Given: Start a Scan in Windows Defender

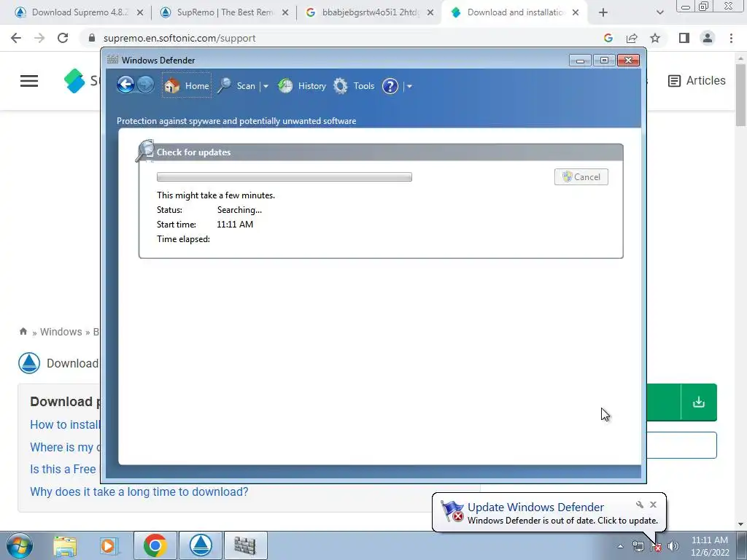Looking at the screenshot, I should coord(237,86).
